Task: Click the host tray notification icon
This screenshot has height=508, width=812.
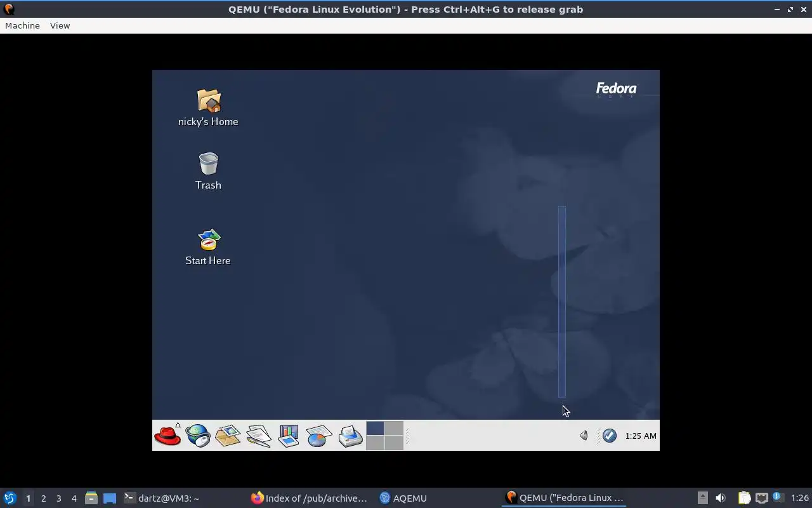Action: [778, 497]
